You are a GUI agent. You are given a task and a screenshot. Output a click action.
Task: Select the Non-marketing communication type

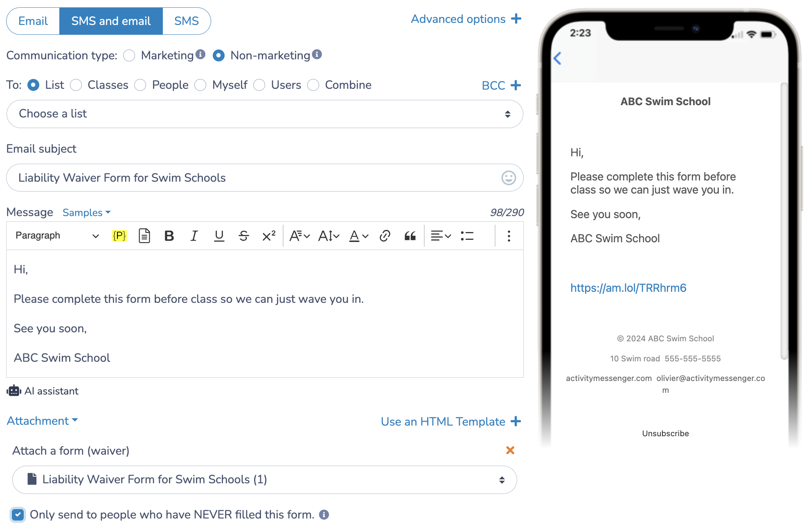(218, 55)
